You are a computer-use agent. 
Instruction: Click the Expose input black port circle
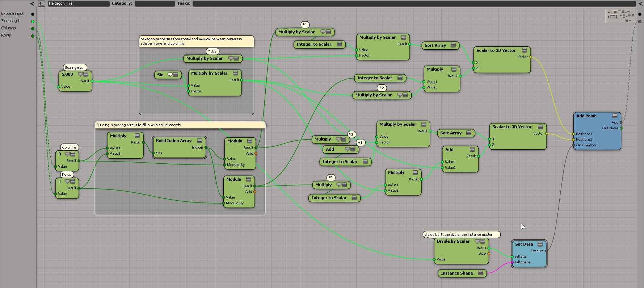[x=33, y=14]
